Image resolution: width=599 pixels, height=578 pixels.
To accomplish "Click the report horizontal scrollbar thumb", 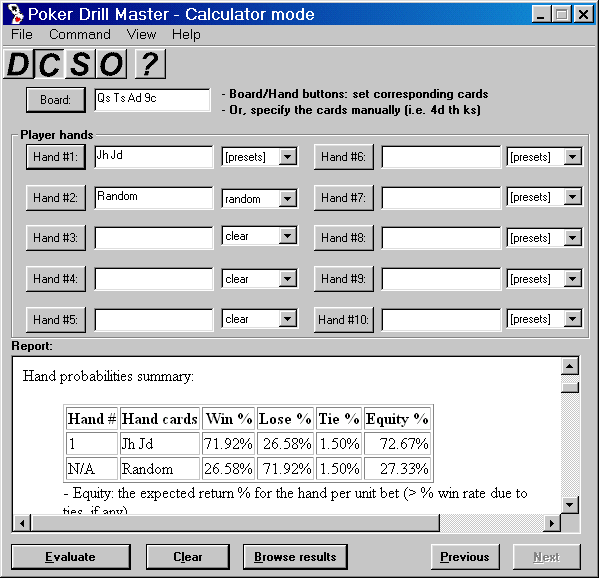I will 235,523.
